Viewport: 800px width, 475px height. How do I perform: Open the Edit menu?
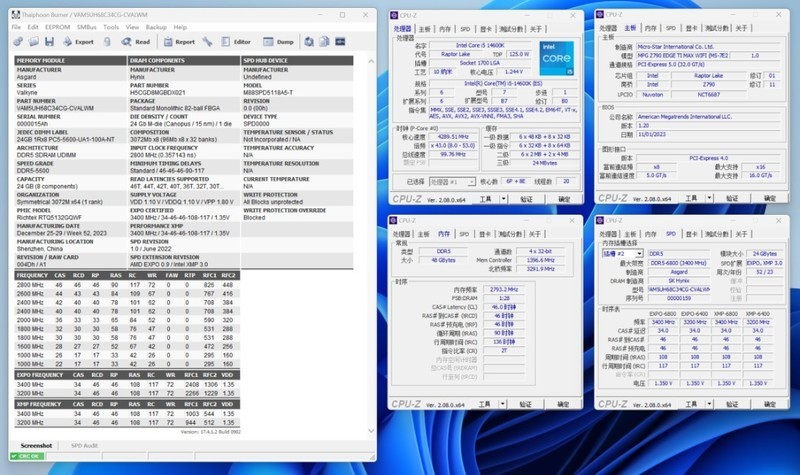coord(33,27)
